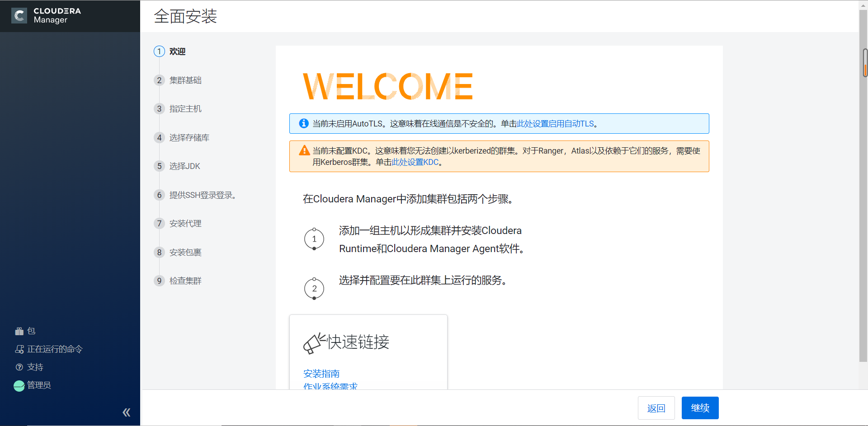Select step 1 欢迎 in the wizard
The image size is (868, 426).
point(170,51)
